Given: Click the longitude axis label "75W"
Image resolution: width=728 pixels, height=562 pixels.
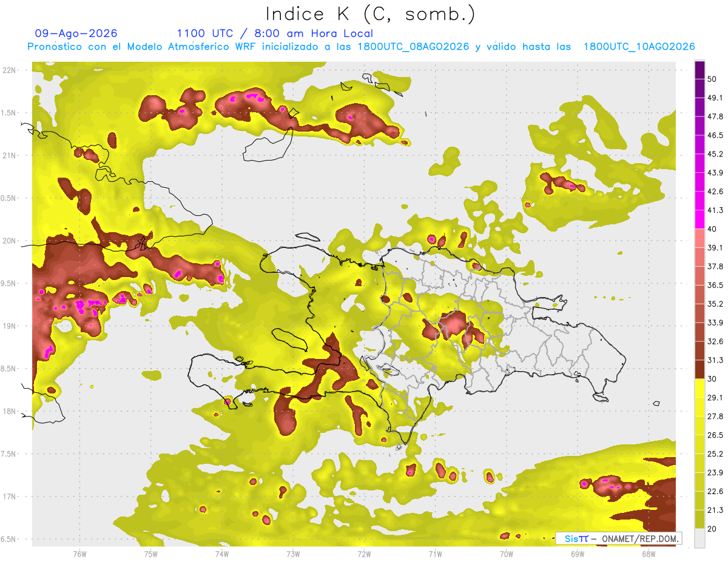Looking at the screenshot, I should pyautogui.click(x=150, y=554).
